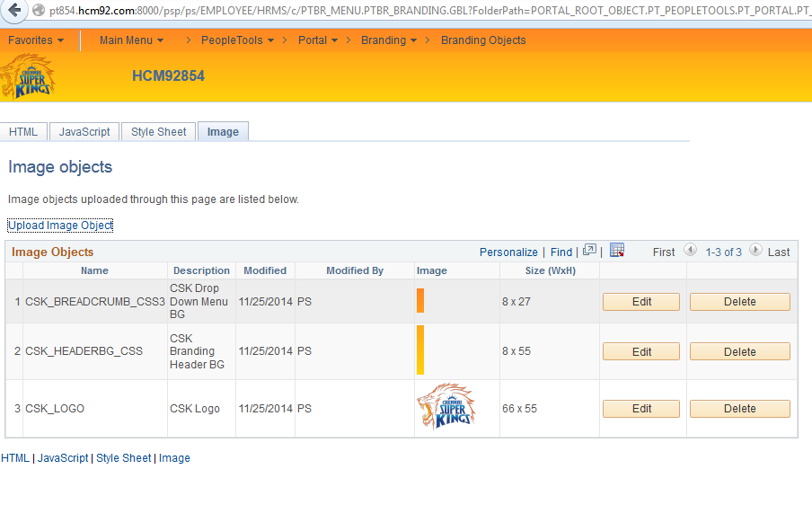Open the Main Menu dropdown
Screen dimensions: 812x531
[x=131, y=40]
